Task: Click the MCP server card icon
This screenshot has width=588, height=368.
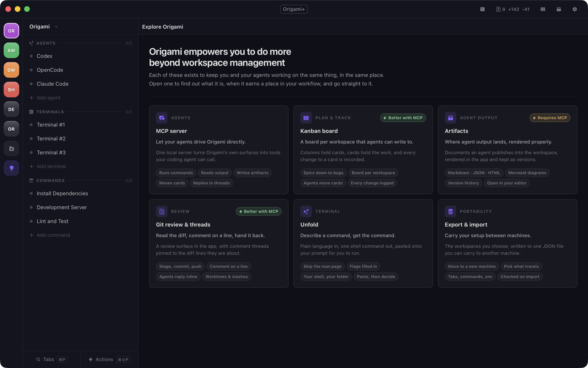Action: [161, 118]
